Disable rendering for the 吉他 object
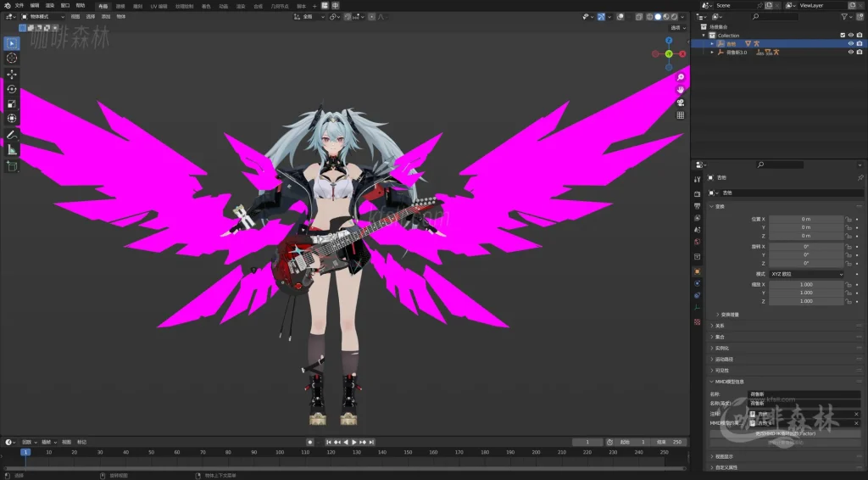 tap(860, 44)
